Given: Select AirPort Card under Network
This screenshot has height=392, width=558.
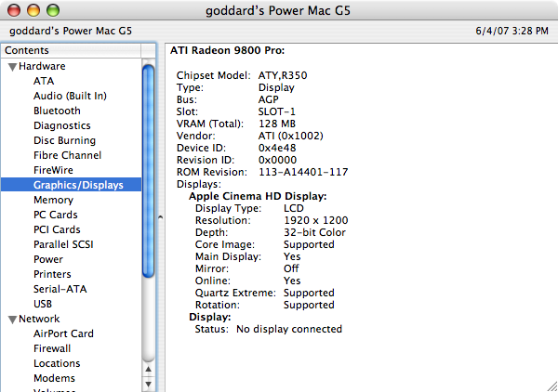Looking at the screenshot, I should click(x=63, y=333).
